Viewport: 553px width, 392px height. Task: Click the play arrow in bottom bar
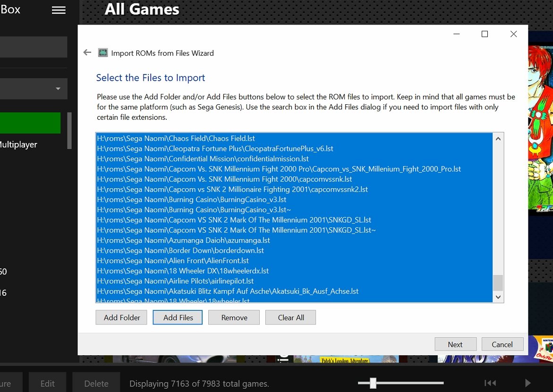(527, 383)
